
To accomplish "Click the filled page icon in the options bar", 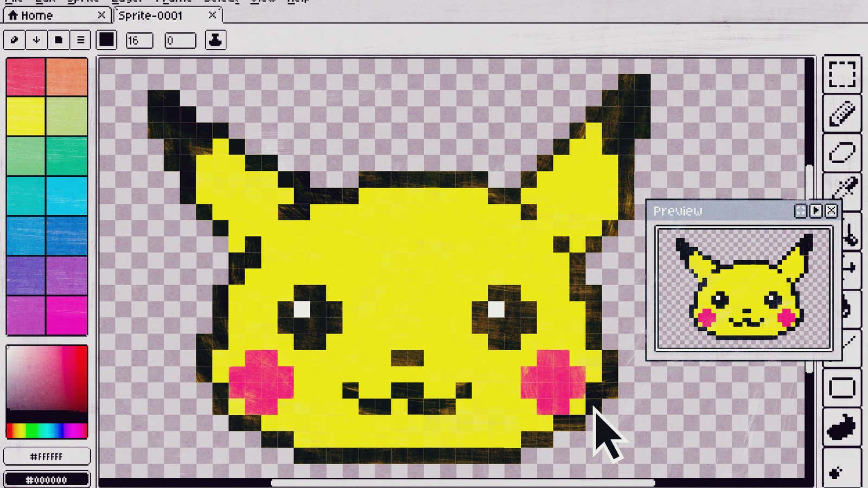I will pos(59,40).
